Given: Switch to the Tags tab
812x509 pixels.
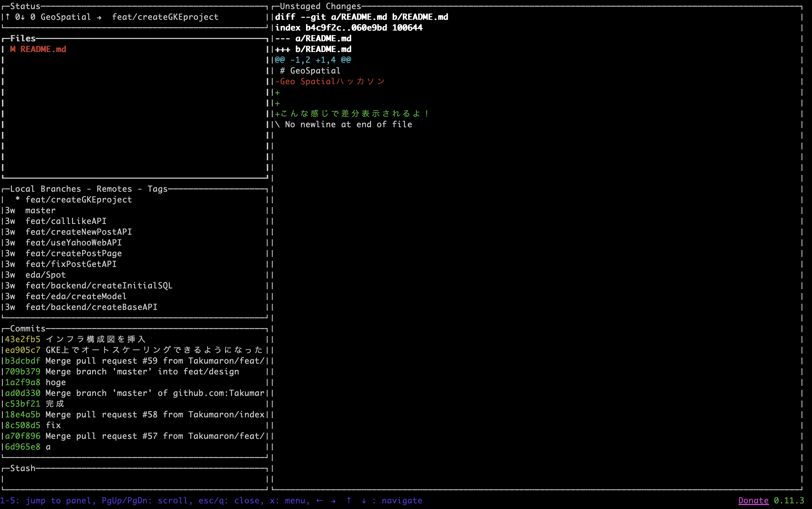Looking at the screenshot, I should 158,189.
